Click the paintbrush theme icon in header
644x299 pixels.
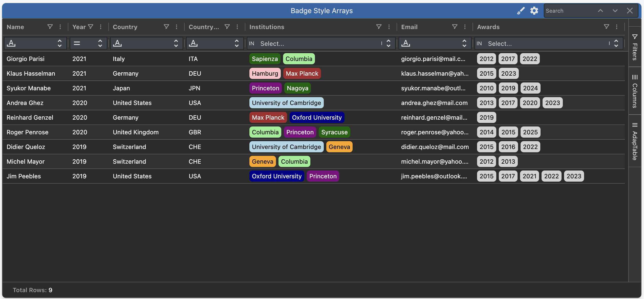pos(521,11)
